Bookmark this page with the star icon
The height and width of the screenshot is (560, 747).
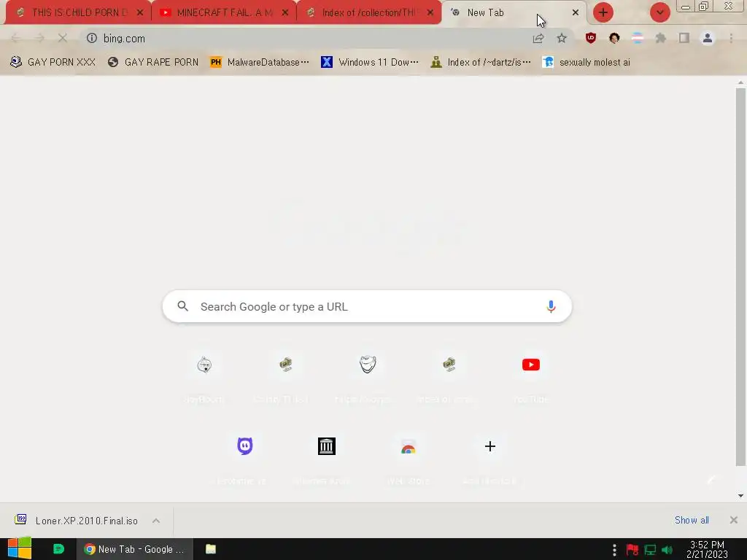tap(562, 39)
